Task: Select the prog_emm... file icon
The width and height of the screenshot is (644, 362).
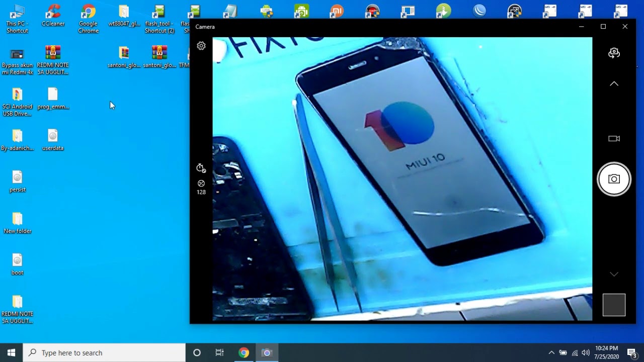Action: point(53,99)
